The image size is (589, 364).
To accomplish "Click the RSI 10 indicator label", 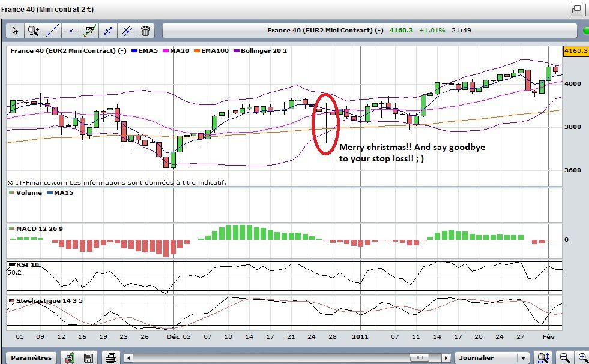I will (25, 265).
